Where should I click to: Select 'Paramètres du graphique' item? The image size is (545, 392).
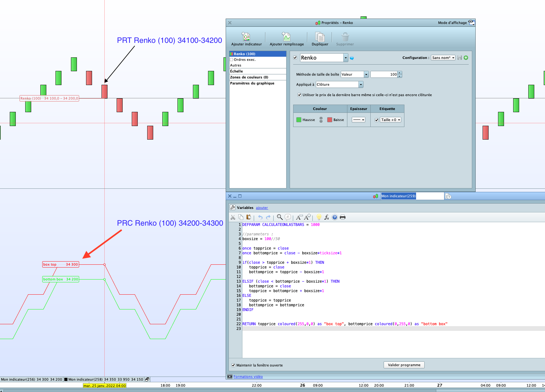point(258,83)
